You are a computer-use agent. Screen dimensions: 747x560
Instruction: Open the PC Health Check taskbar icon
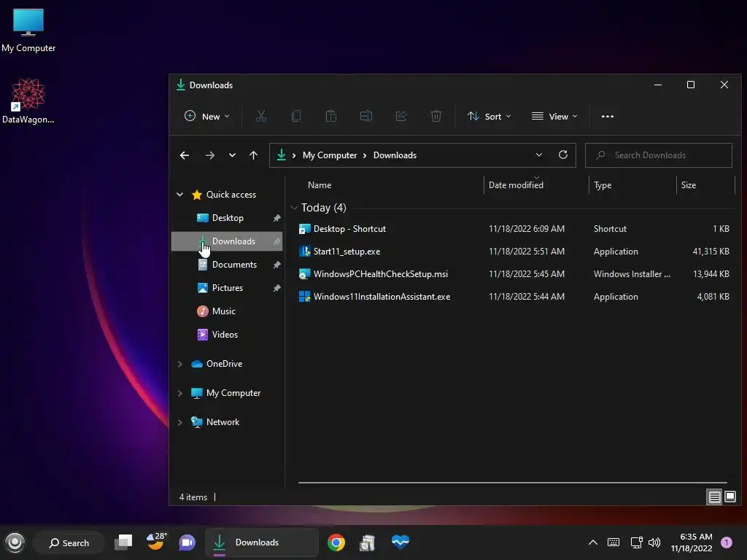400,542
